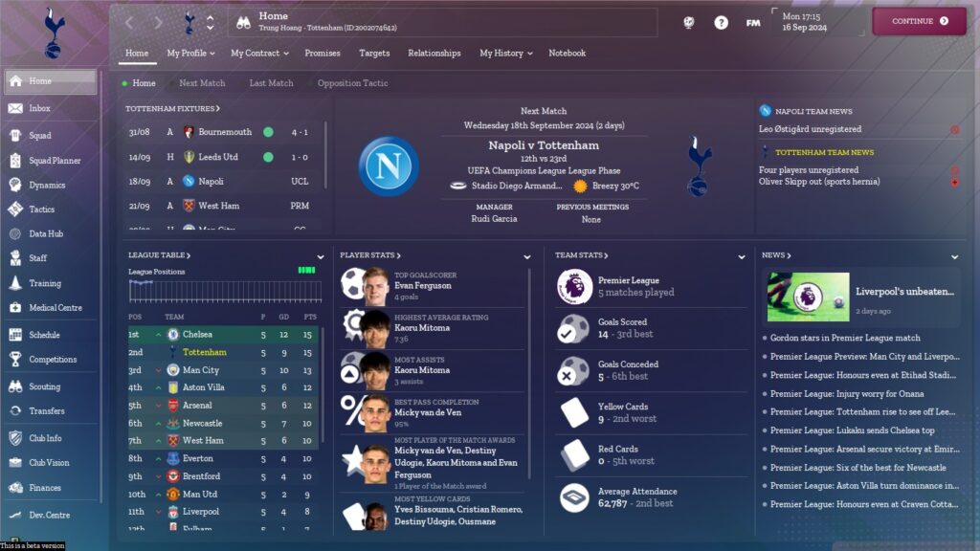Click Evan Ferguson top goalscorer entry

tap(432, 285)
